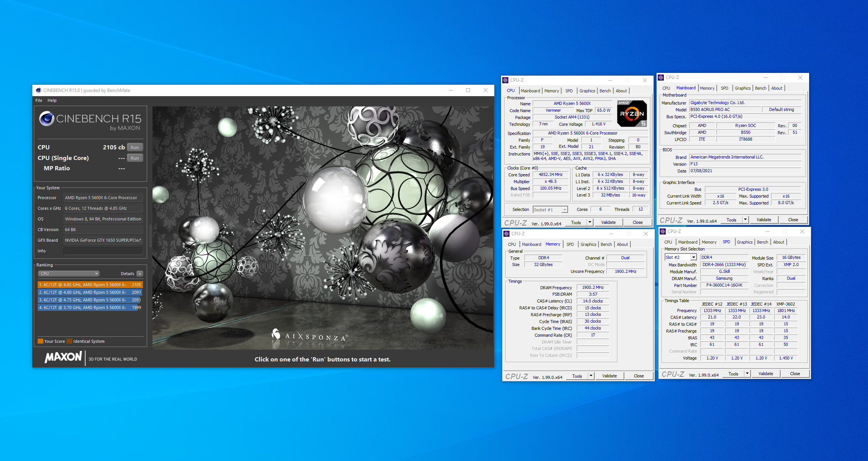Screen dimensions: 868x461
Task: Click the Cinebench render preview image
Action: (x=323, y=228)
